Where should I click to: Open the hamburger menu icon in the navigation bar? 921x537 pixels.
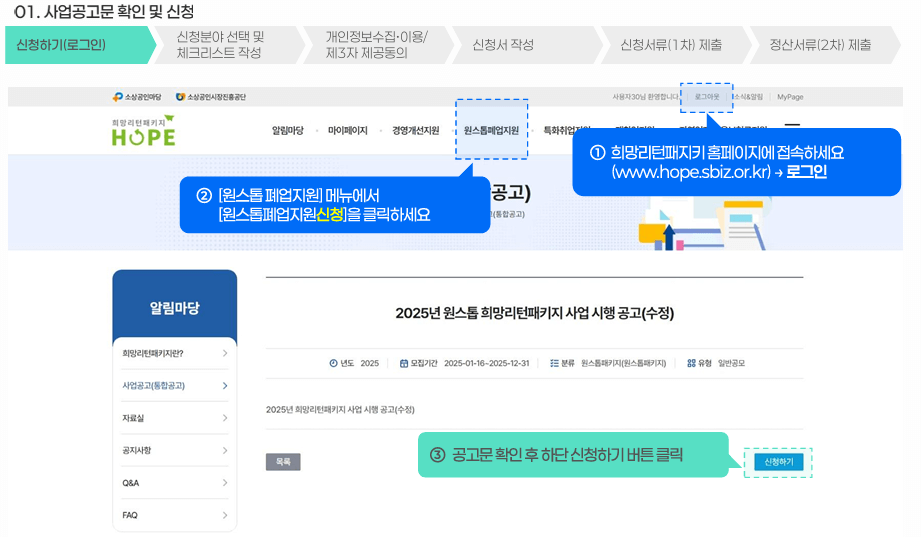(x=792, y=126)
